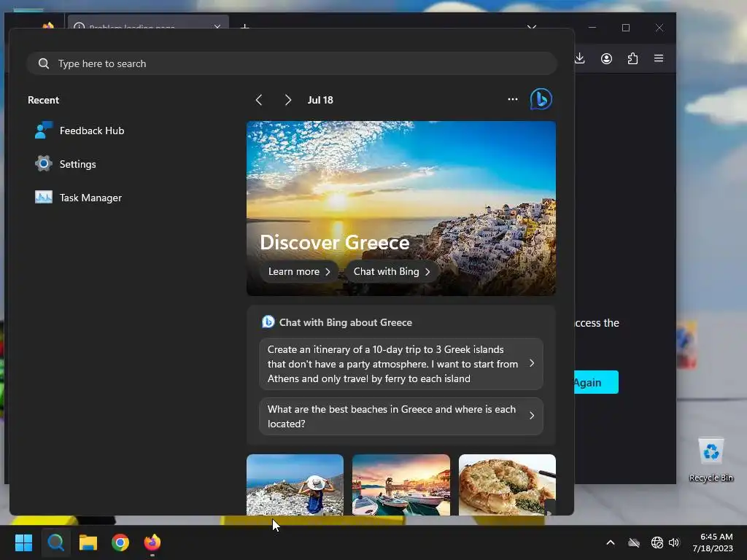
Task: Open the Bing Chat icon in search panel
Action: tap(541, 99)
